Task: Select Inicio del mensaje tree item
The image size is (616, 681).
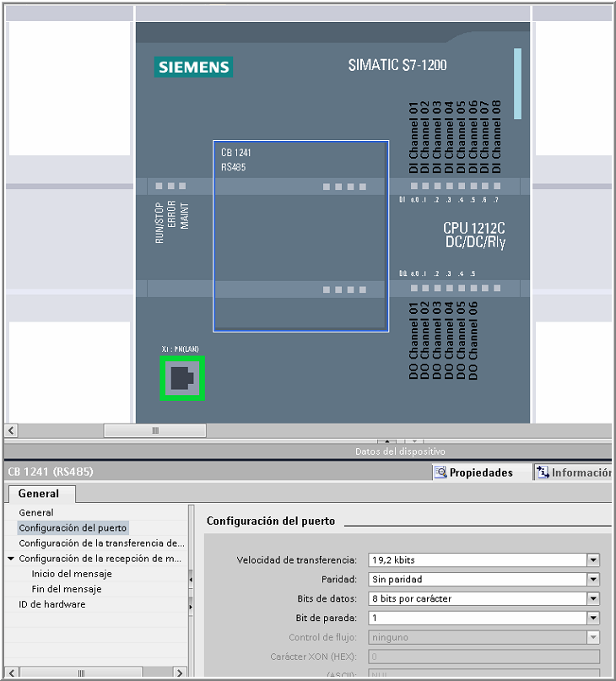Action: (72, 574)
